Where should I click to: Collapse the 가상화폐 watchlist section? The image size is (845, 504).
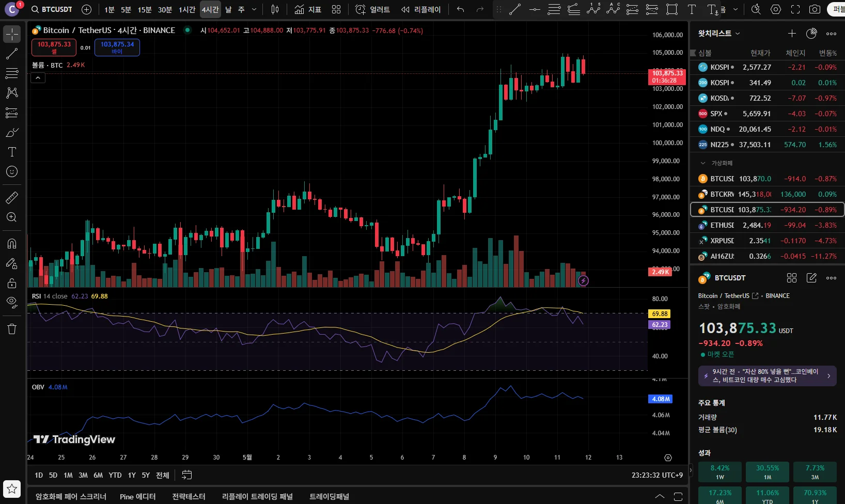[703, 163]
